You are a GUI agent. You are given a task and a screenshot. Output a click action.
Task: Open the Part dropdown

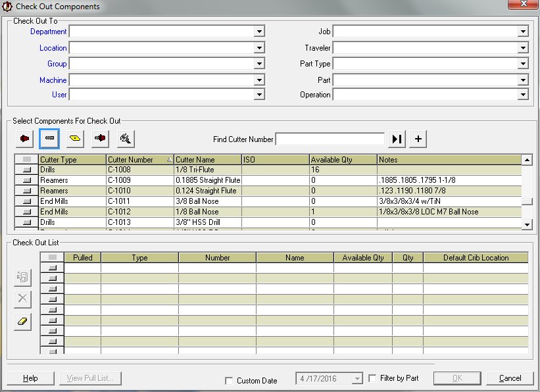pyautogui.click(x=523, y=80)
